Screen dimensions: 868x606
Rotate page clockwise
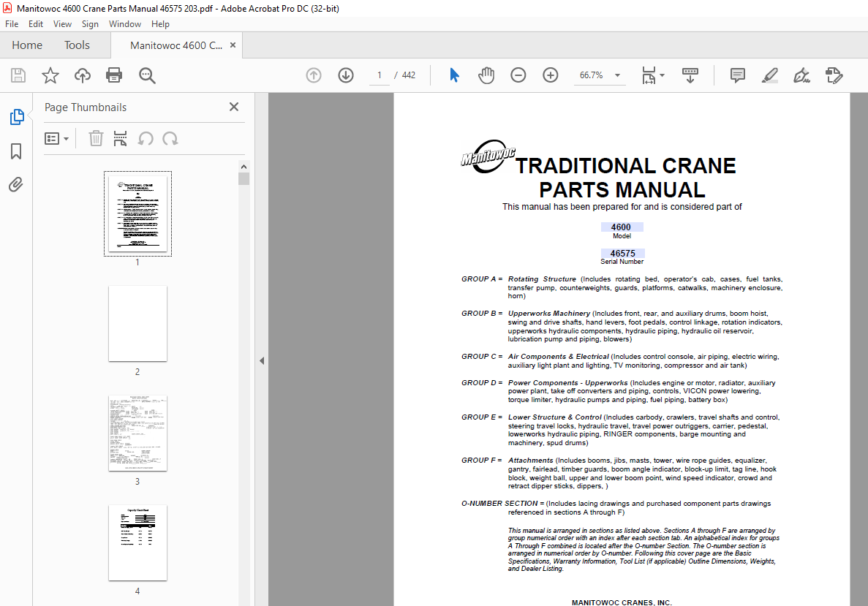(170, 138)
